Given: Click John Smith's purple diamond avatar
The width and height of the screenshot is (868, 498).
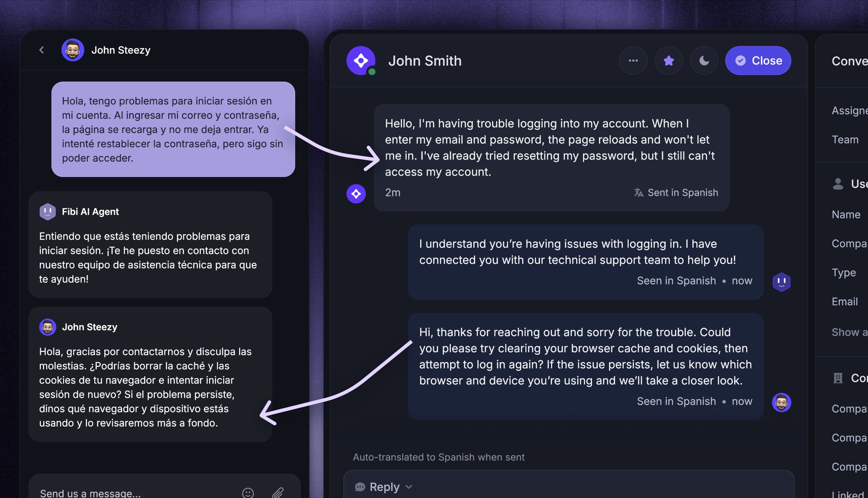Looking at the screenshot, I should point(361,61).
